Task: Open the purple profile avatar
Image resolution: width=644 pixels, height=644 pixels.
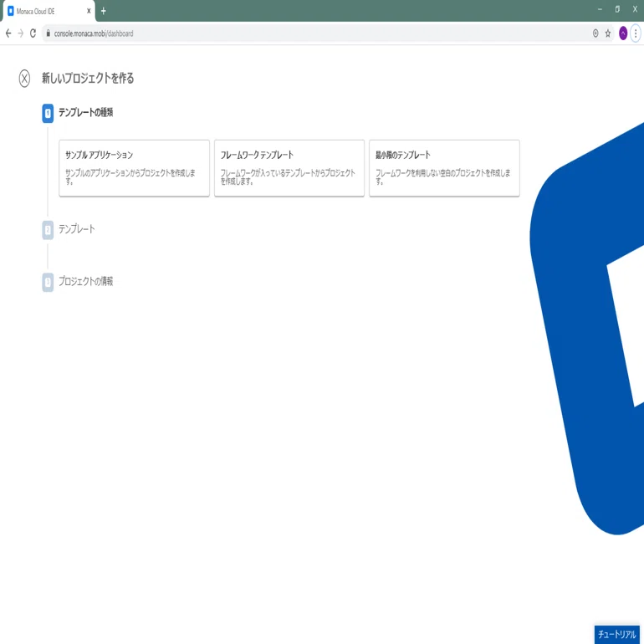Action: [x=623, y=33]
